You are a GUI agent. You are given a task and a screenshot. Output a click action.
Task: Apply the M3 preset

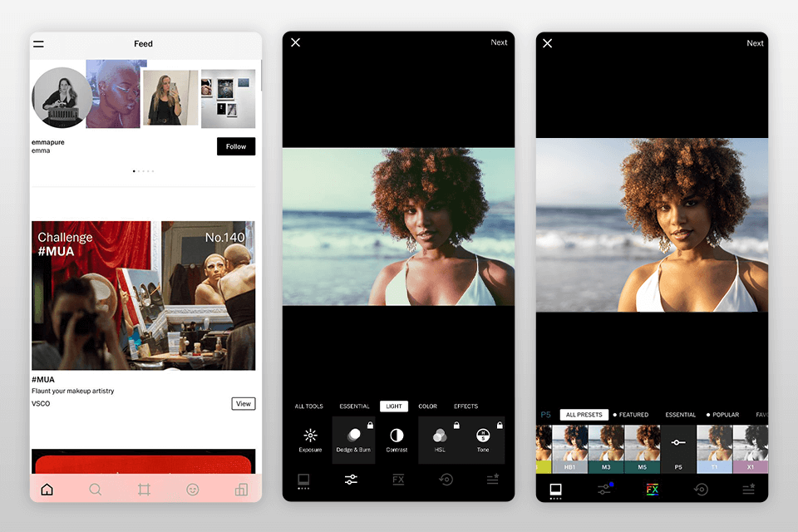point(606,450)
